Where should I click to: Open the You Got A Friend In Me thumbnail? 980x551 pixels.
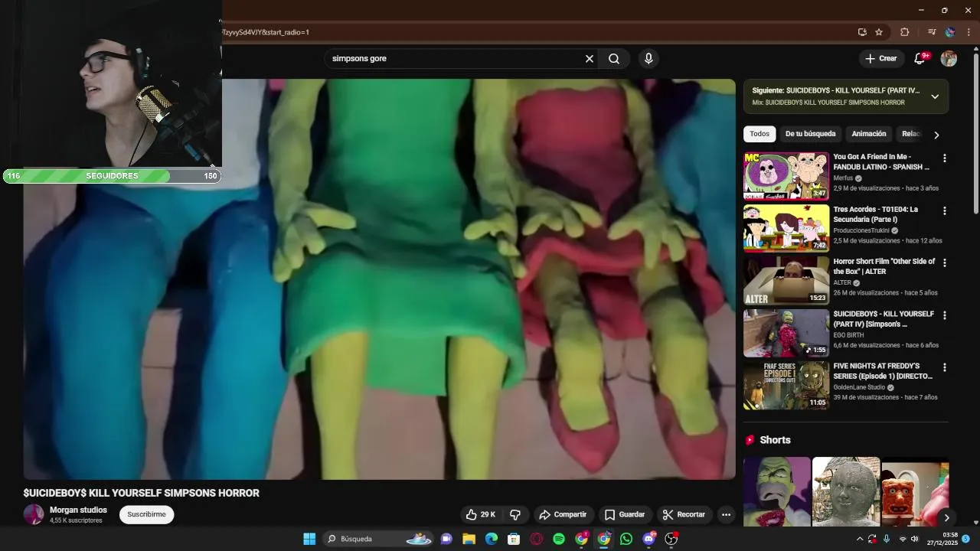pyautogui.click(x=786, y=176)
